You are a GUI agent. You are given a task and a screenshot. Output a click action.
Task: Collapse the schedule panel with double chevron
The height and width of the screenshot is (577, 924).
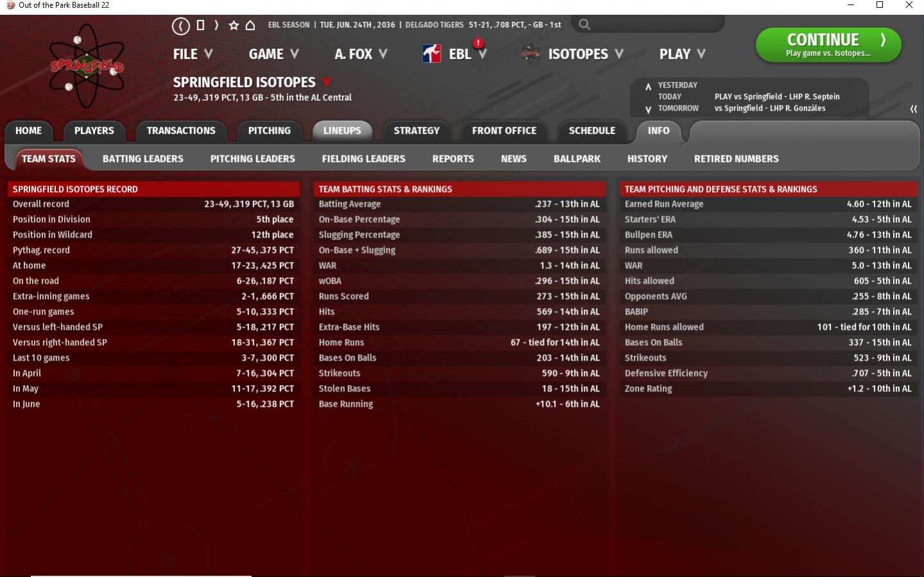pyautogui.click(x=914, y=109)
